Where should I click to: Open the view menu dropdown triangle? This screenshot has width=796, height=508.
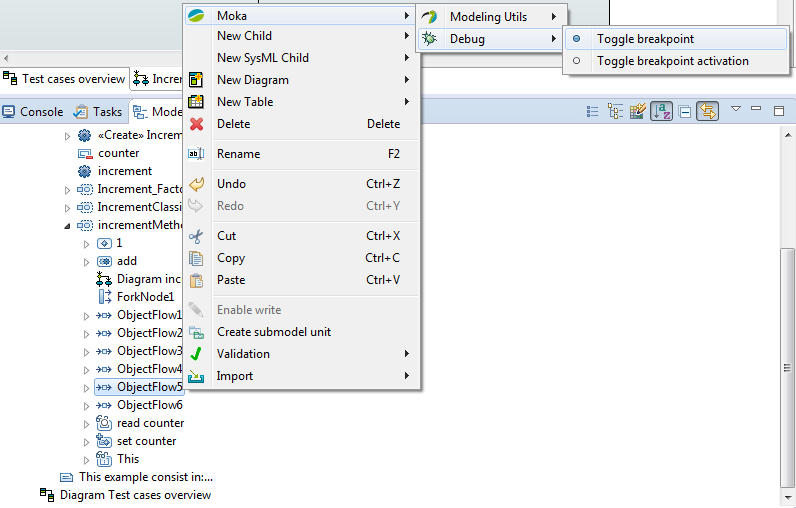(736, 109)
